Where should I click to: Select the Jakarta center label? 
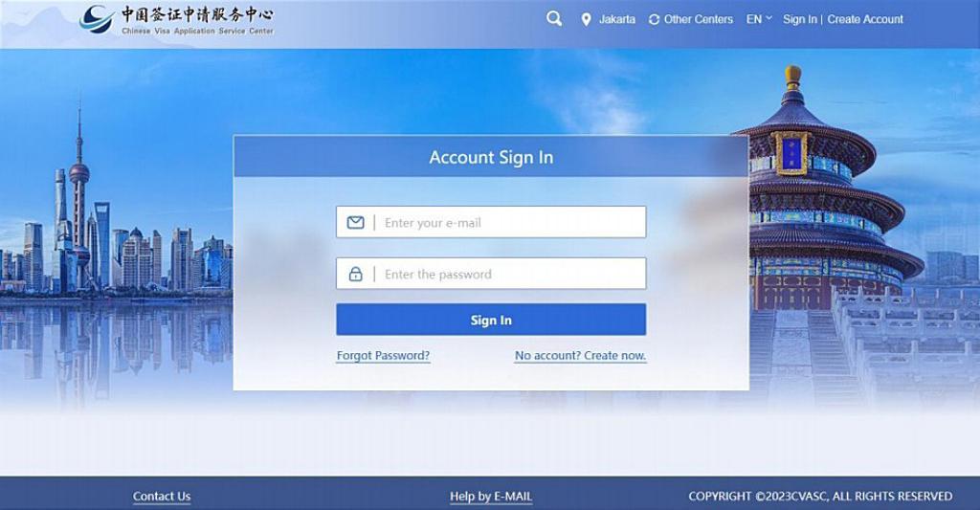coord(617,19)
